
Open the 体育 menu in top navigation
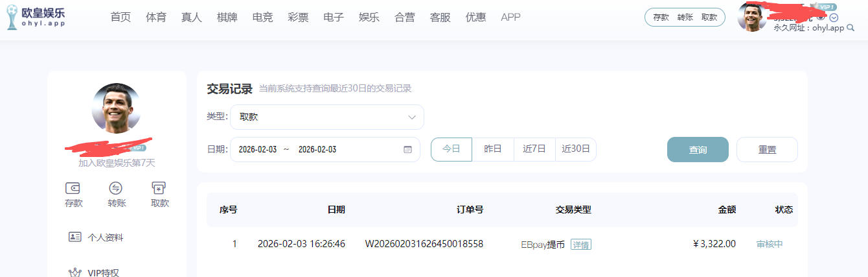coord(155,18)
